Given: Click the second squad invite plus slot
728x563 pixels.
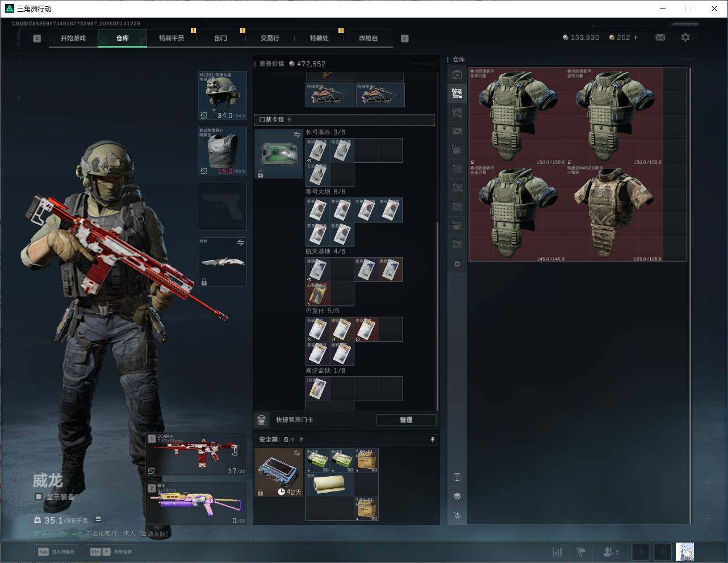Looking at the screenshot, I should point(662,552).
